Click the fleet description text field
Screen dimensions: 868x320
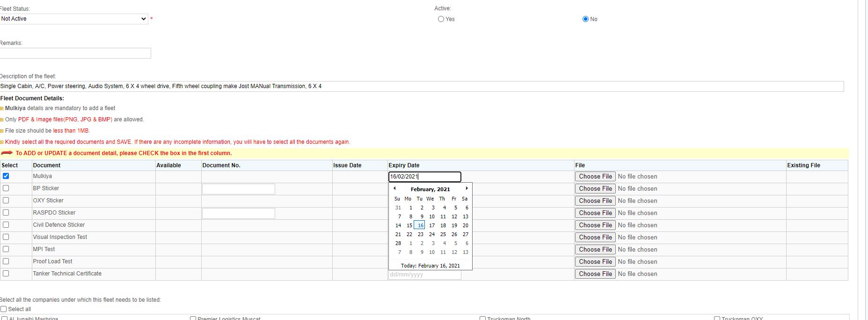pyautogui.click(x=421, y=86)
